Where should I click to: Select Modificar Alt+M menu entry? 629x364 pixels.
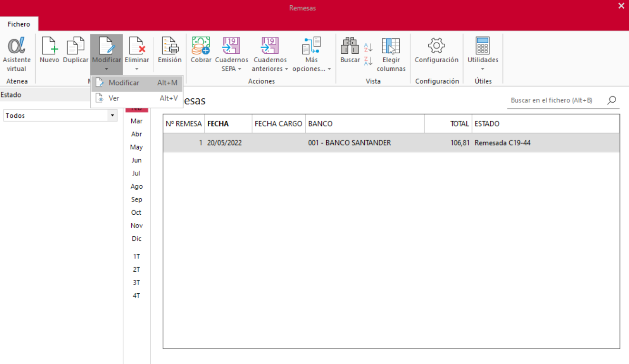pos(137,83)
